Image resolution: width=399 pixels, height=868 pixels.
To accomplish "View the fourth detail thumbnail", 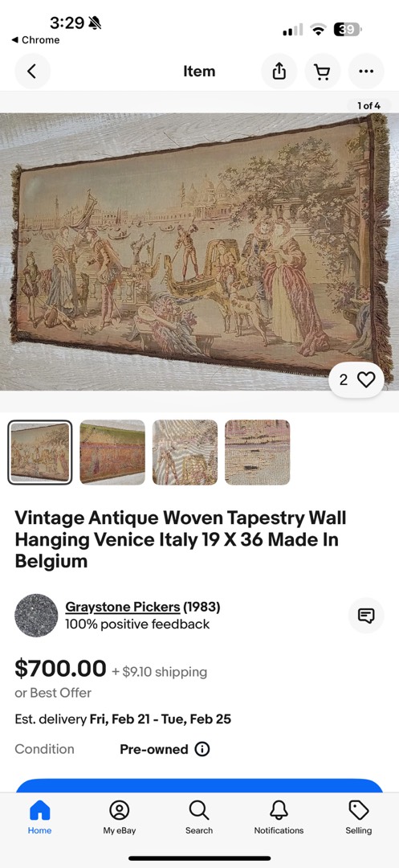I will [x=258, y=452].
